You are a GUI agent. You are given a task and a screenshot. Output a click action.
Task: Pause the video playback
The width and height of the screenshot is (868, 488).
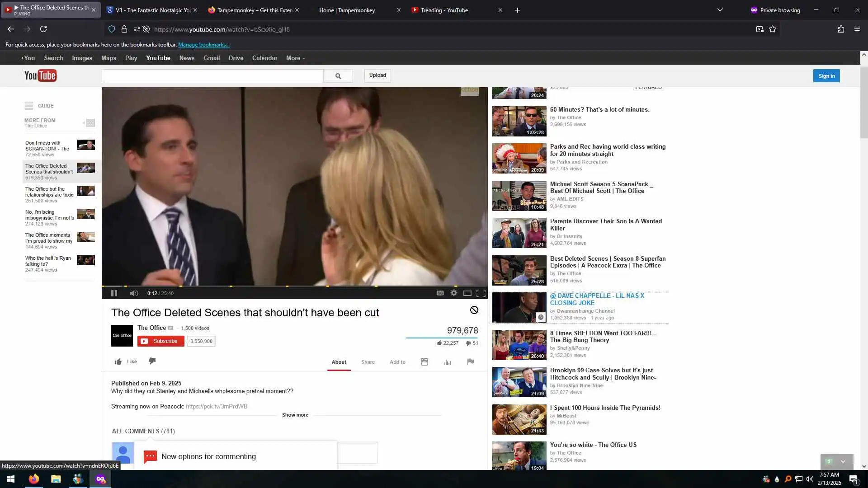point(114,293)
